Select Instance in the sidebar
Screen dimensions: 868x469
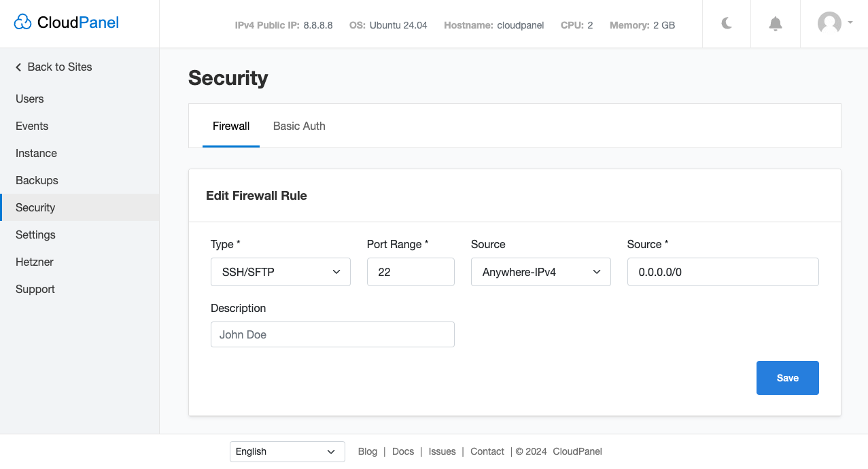click(36, 153)
